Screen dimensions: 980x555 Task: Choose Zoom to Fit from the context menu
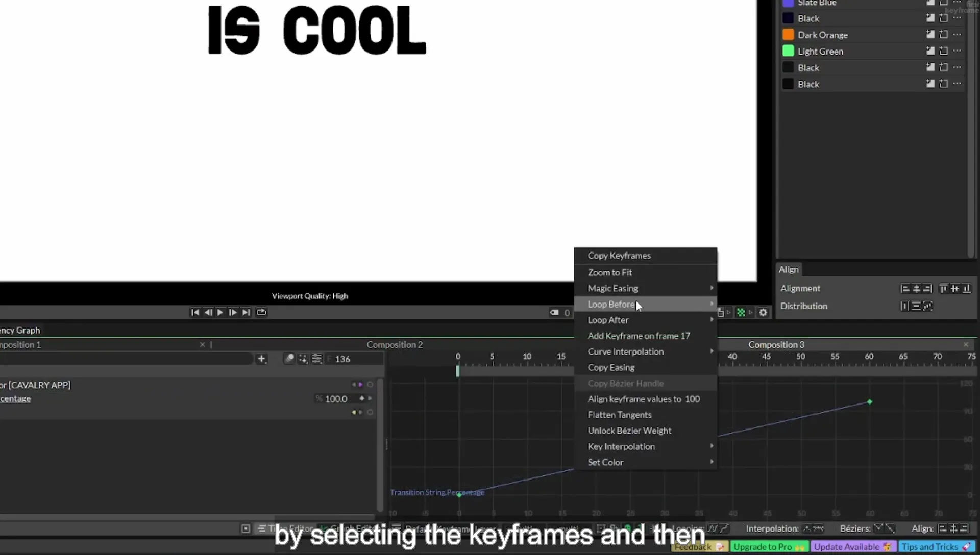click(646, 272)
